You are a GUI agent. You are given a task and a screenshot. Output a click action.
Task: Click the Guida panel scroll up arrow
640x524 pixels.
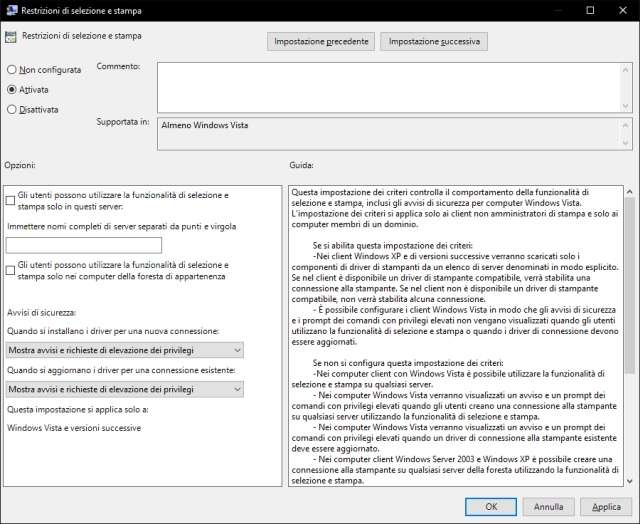coord(629,191)
